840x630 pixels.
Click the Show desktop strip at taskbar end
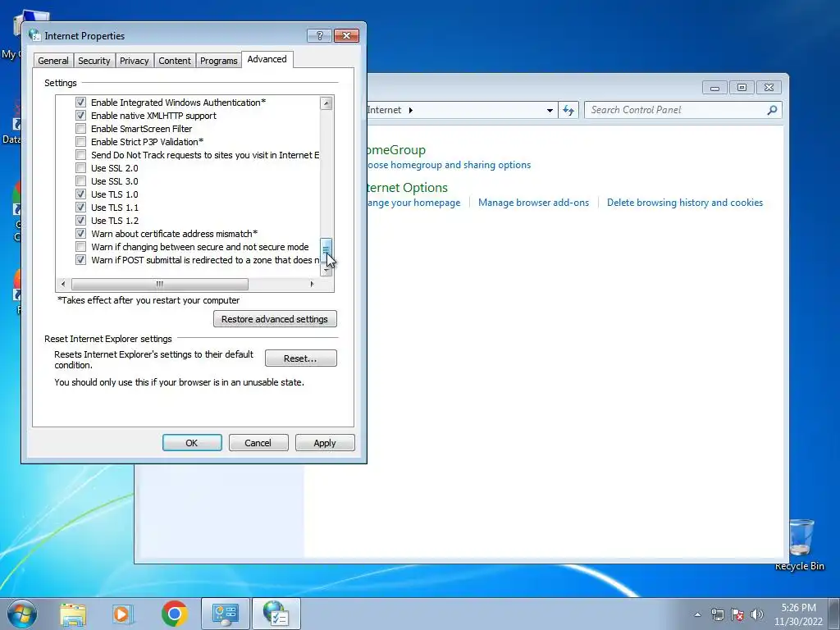[834, 614]
